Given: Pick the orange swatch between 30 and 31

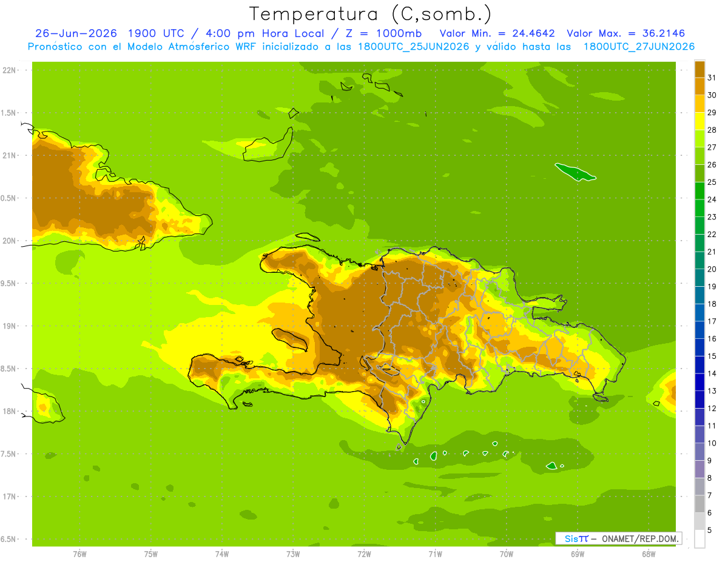Looking at the screenshot, I should tap(699, 86).
